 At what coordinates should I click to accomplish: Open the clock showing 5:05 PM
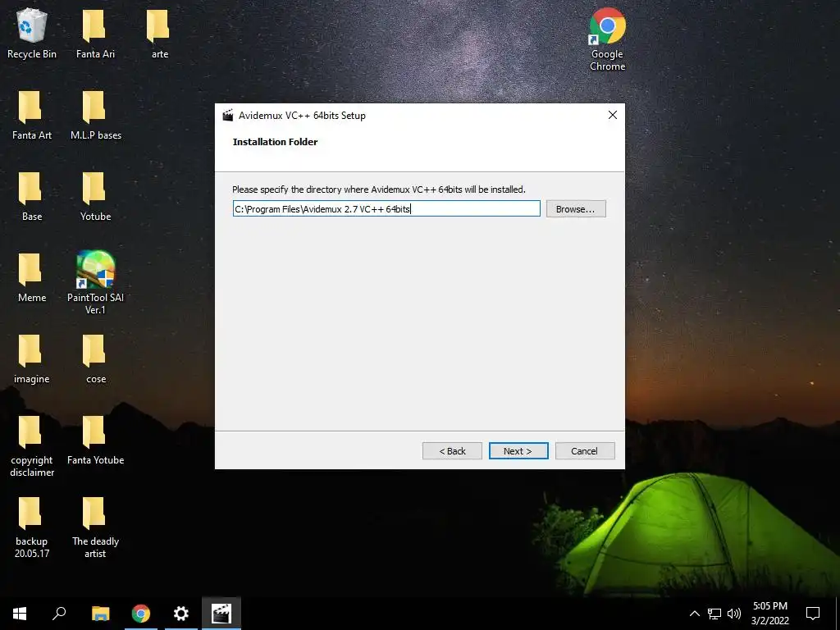(x=769, y=614)
